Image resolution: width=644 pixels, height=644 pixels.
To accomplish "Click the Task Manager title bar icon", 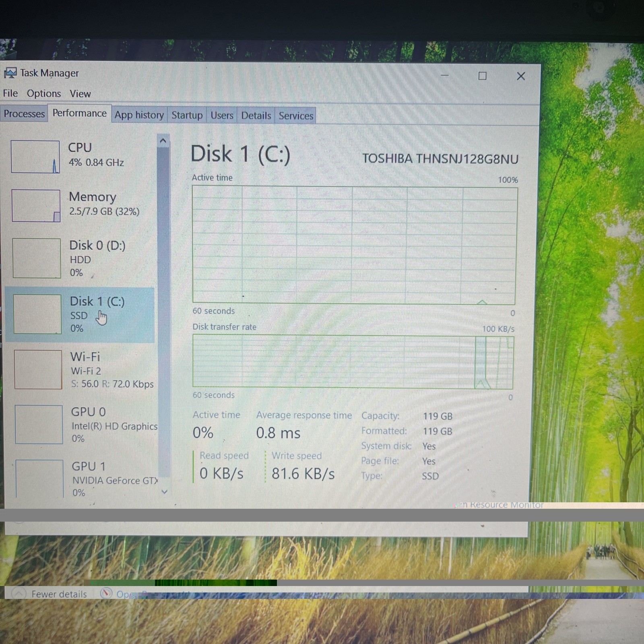I will (x=10, y=73).
